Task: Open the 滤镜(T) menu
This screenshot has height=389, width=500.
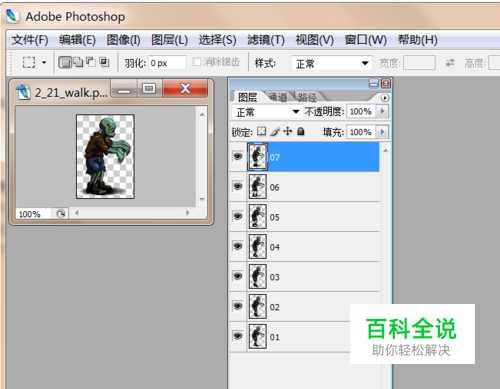Action: (x=266, y=40)
